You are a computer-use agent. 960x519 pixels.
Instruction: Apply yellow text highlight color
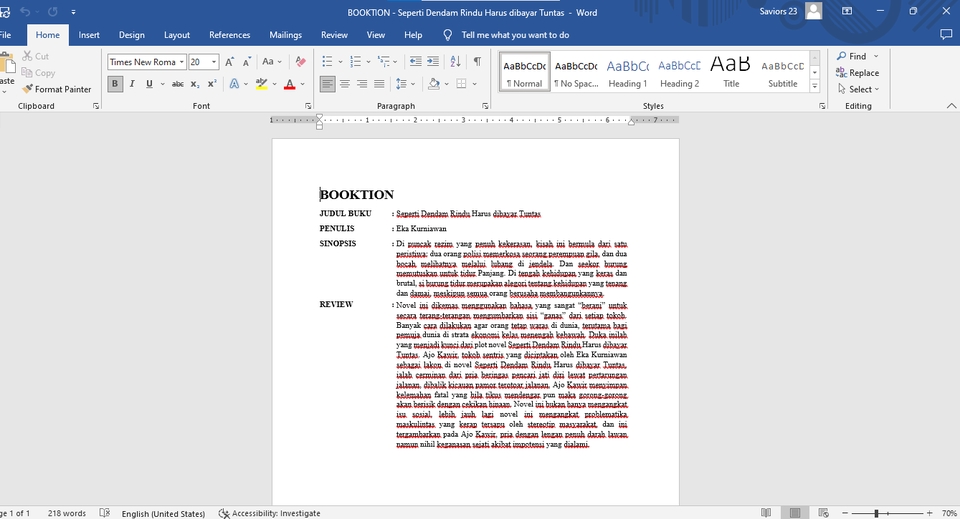click(261, 84)
